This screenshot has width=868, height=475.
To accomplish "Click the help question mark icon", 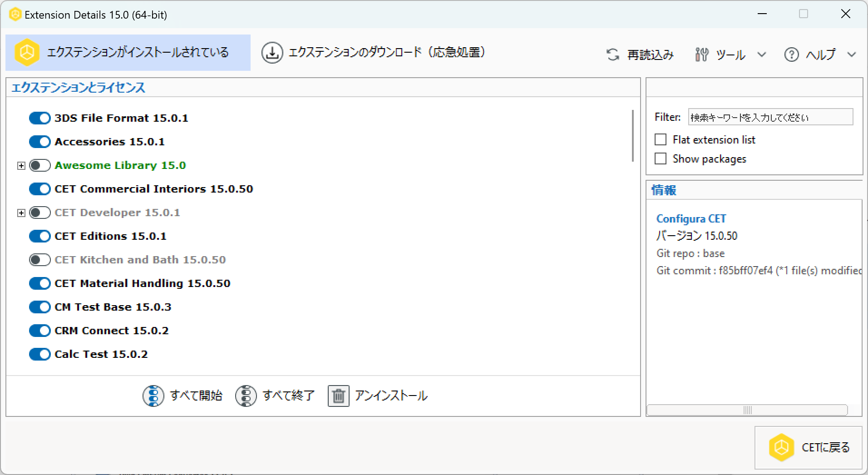I will pyautogui.click(x=791, y=55).
